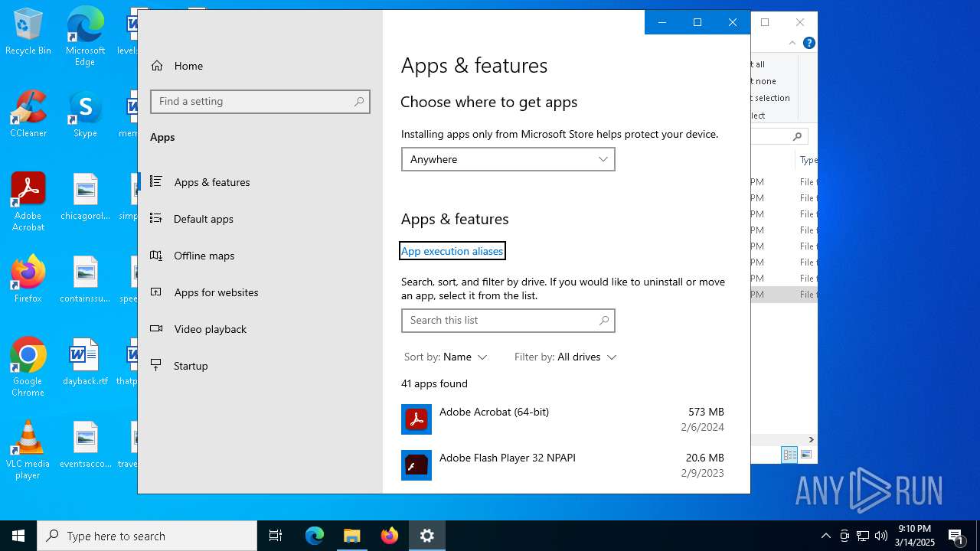Open App execution aliases link
The width and height of the screenshot is (980, 551).
452,251
